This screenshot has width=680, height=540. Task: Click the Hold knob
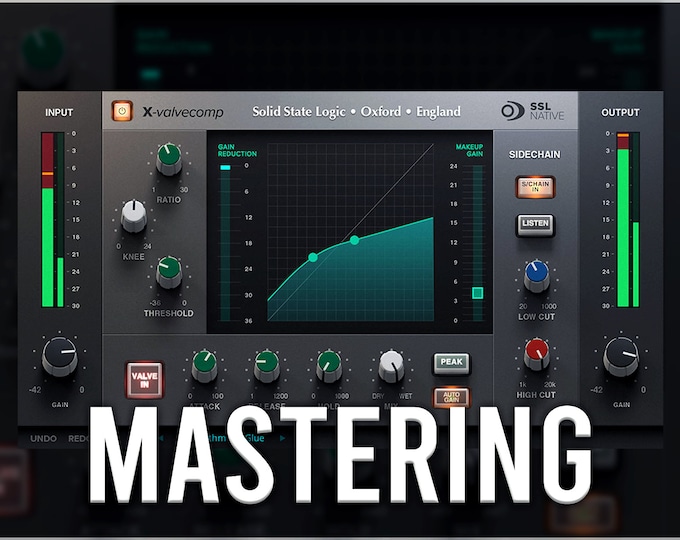329,366
